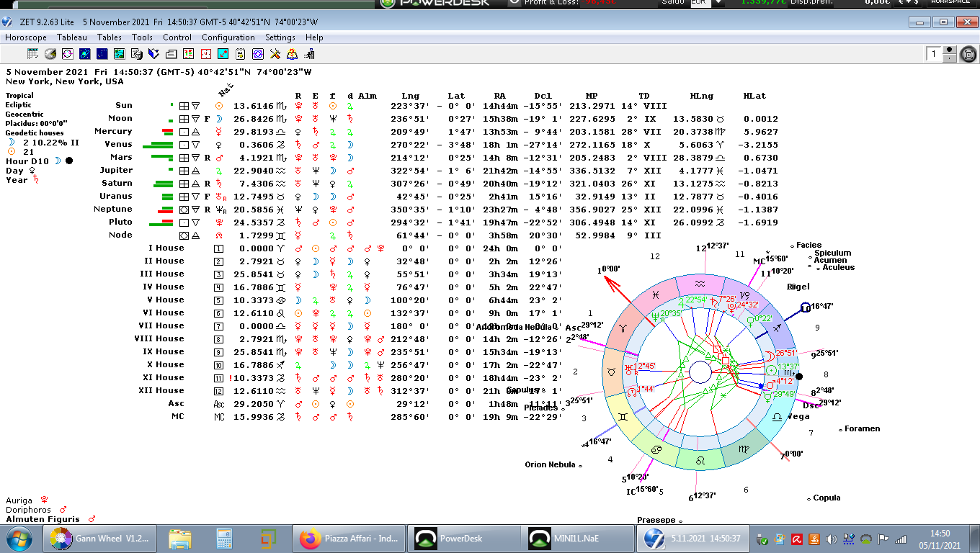The image size is (980, 553).
Task: Click the Foramen star label on chart
Action: tap(863, 429)
